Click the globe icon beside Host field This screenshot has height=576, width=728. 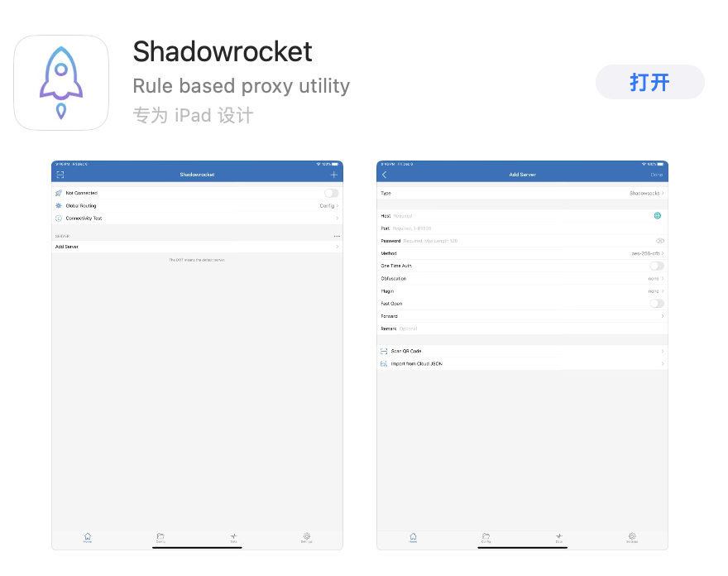(658, 216)
